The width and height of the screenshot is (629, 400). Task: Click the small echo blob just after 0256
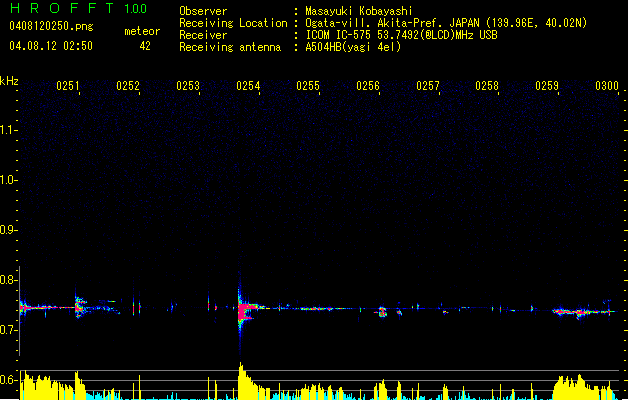tap(383, 312)
